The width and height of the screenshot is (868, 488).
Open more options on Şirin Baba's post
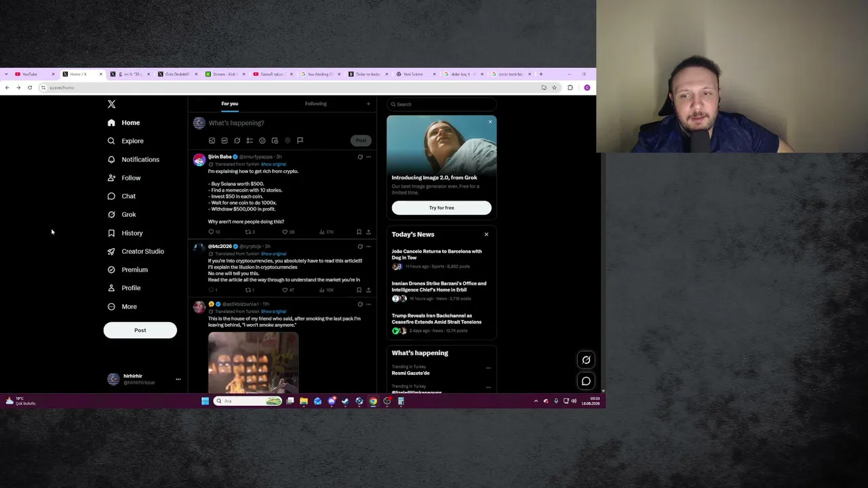coord(369,157)
